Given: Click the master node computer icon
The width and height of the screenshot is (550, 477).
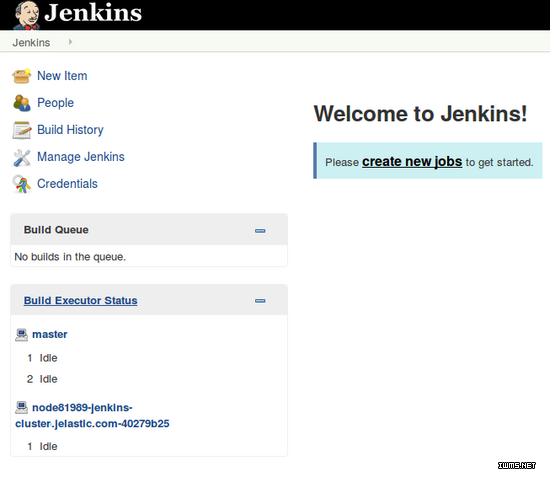Looking at the screenshot, I should tap(21, 335).
